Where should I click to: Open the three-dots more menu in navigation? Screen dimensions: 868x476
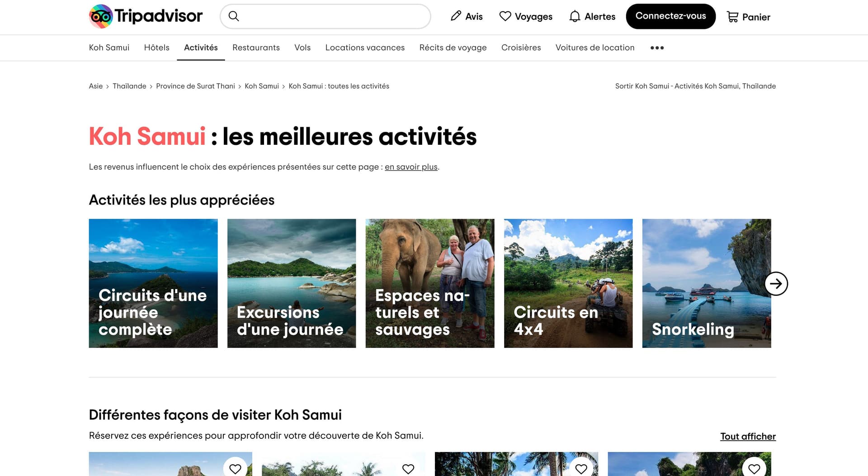point(657,48)
